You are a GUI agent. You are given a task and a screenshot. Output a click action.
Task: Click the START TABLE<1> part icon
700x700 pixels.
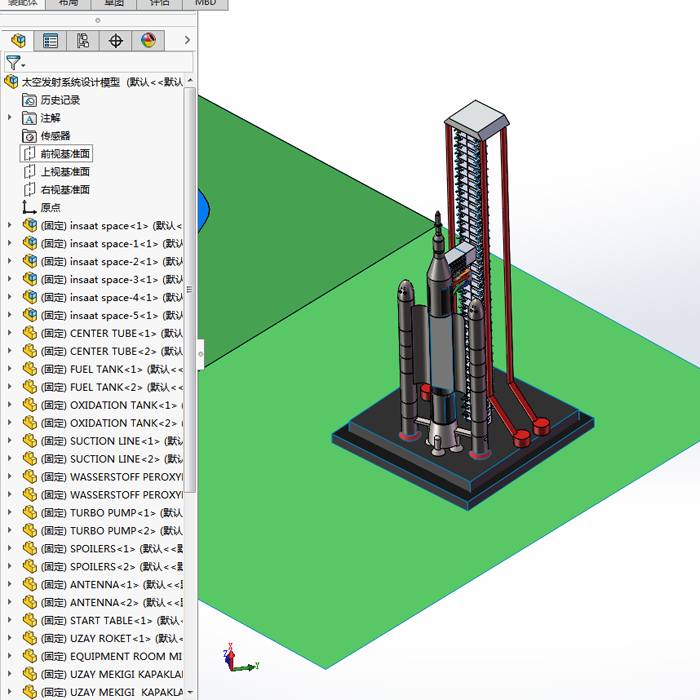coord(30,620)
